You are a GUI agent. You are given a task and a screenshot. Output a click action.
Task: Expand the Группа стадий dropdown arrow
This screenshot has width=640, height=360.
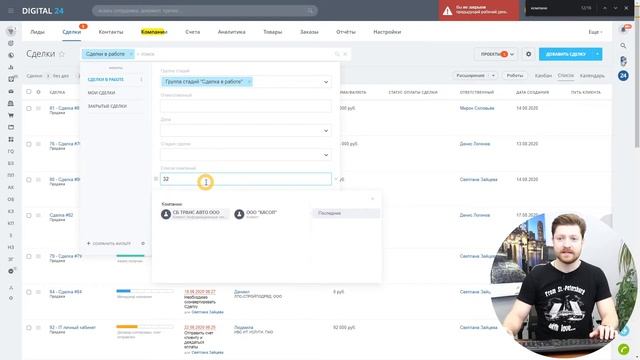(x=326, y=82)
